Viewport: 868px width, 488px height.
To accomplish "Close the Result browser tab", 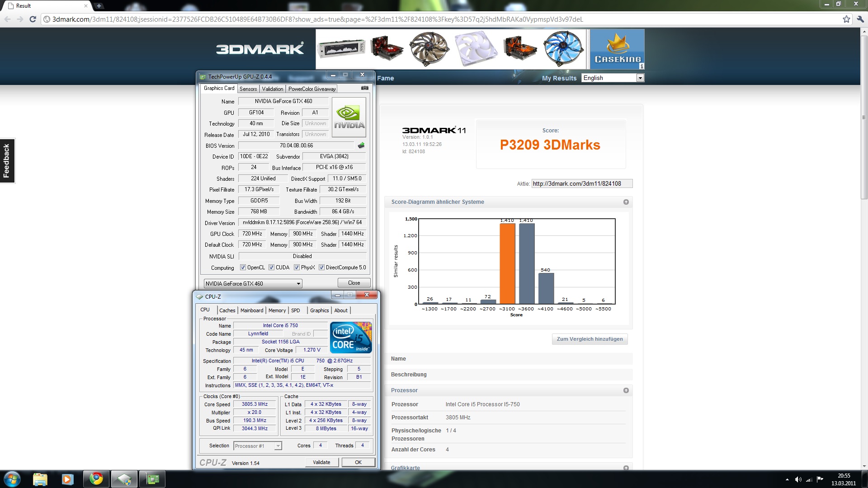I will [x=85, y=6].
